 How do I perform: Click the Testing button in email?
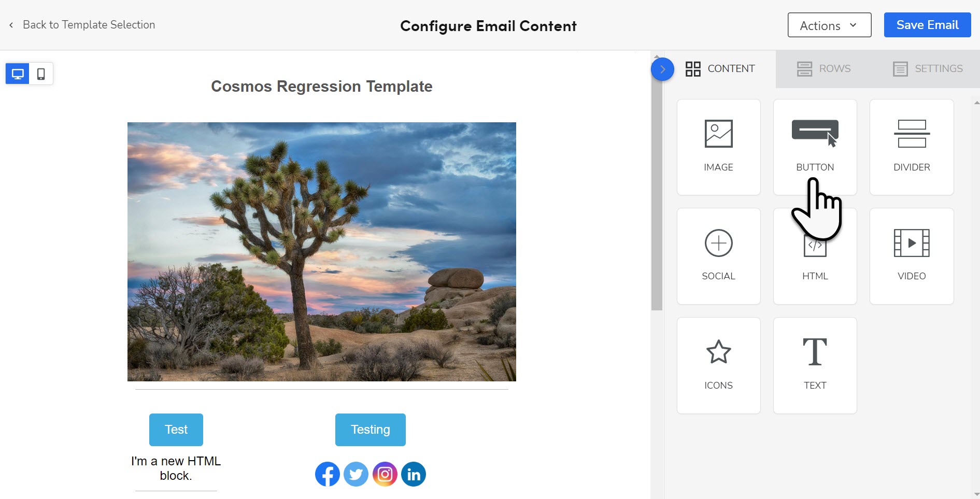[x=370, y=430]
